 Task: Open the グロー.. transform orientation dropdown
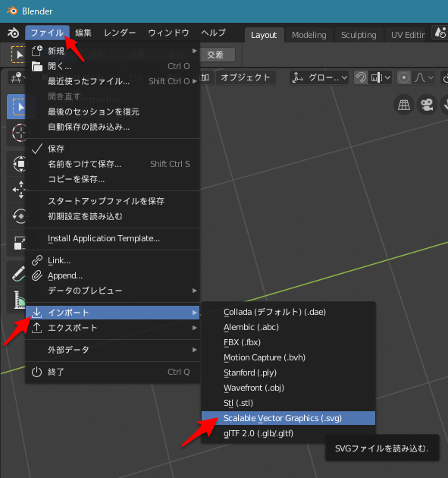tap(319, 77)
